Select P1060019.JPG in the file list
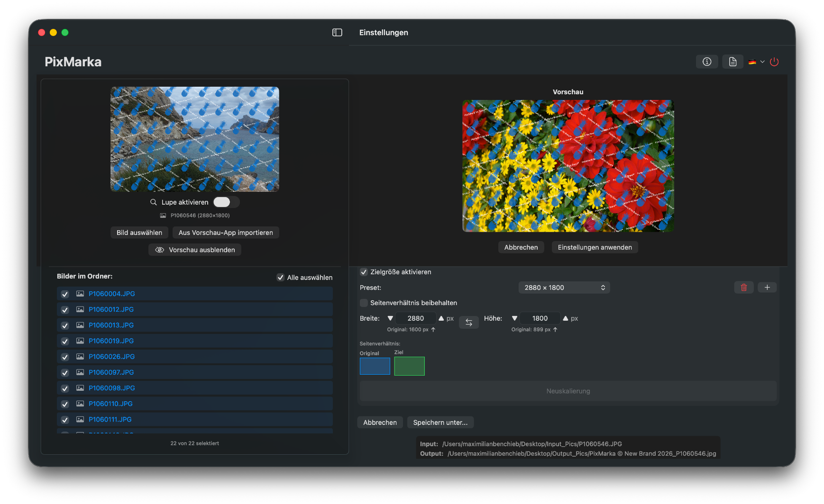This screenshot has width=824, height=504. (111, 341)
